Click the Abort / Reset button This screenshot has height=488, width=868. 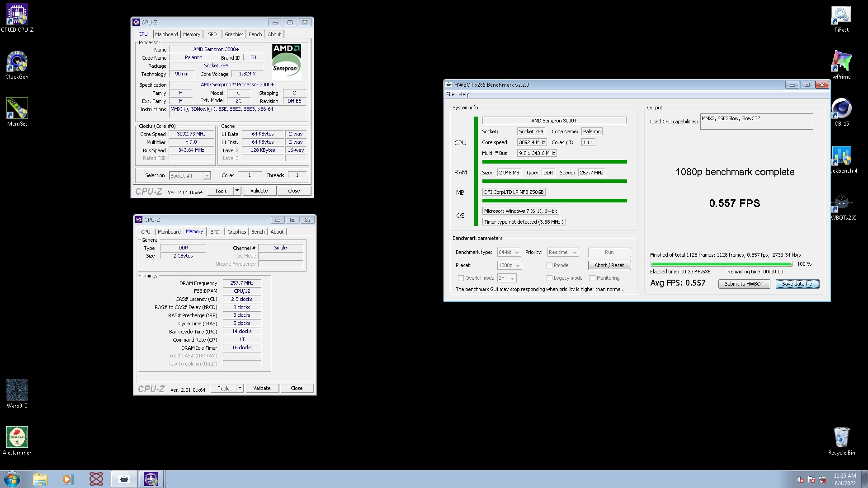[609, 265]
